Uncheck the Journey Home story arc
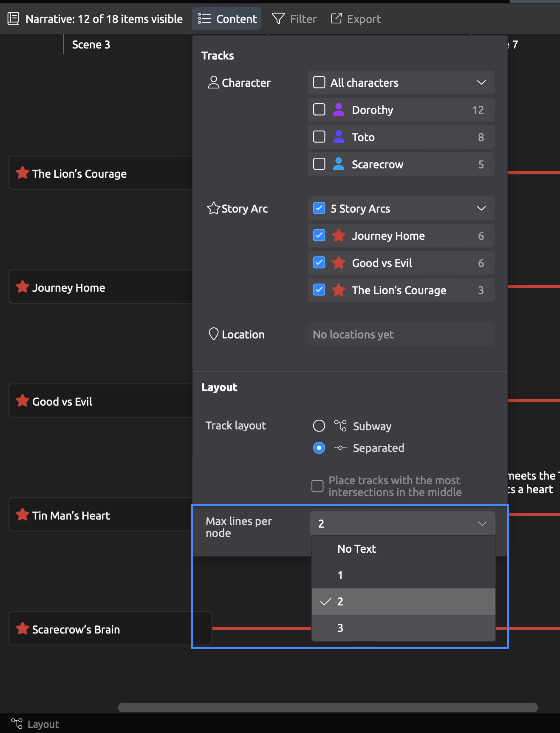 click(319, 236)
